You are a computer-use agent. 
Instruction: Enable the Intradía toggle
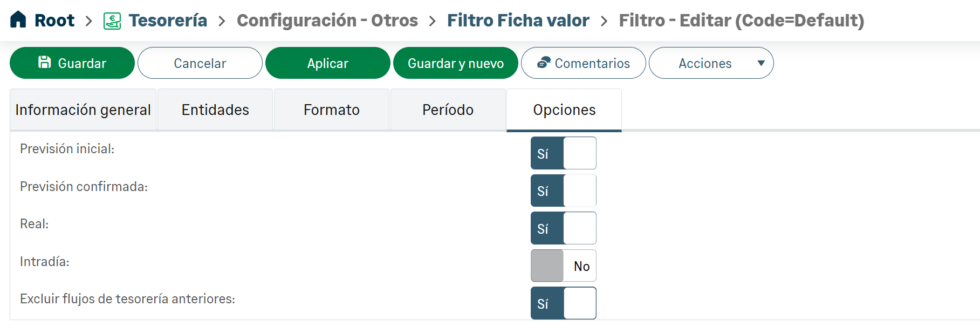563,266
